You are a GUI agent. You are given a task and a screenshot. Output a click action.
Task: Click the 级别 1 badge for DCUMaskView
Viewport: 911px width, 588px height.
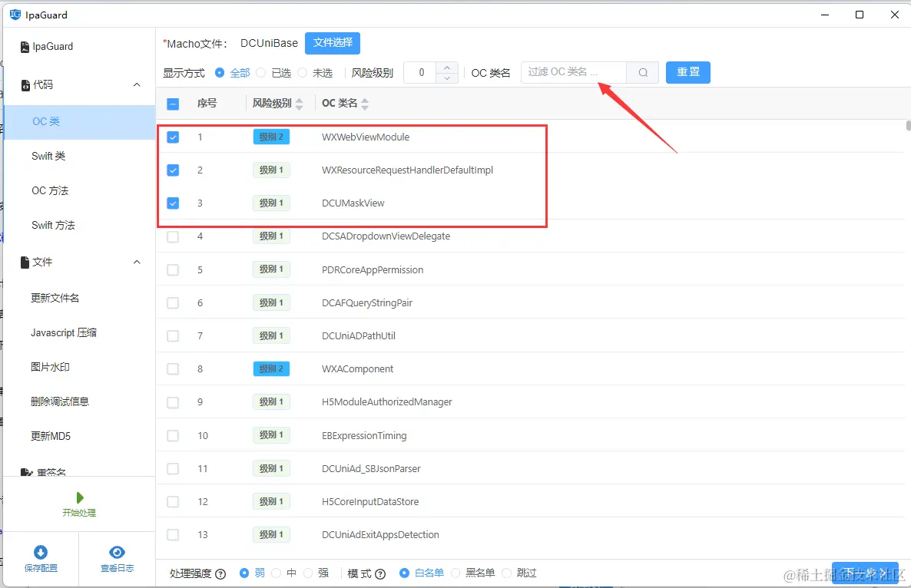point(271,203)
